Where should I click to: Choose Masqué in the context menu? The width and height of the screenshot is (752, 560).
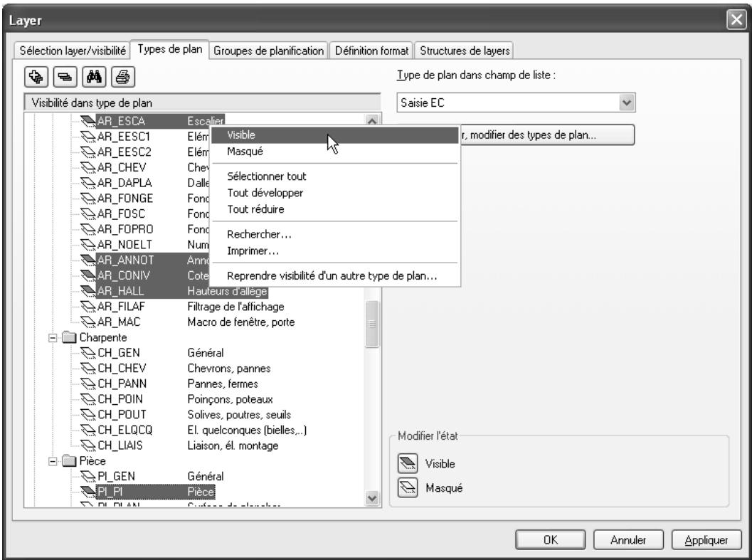click(335, 151)
